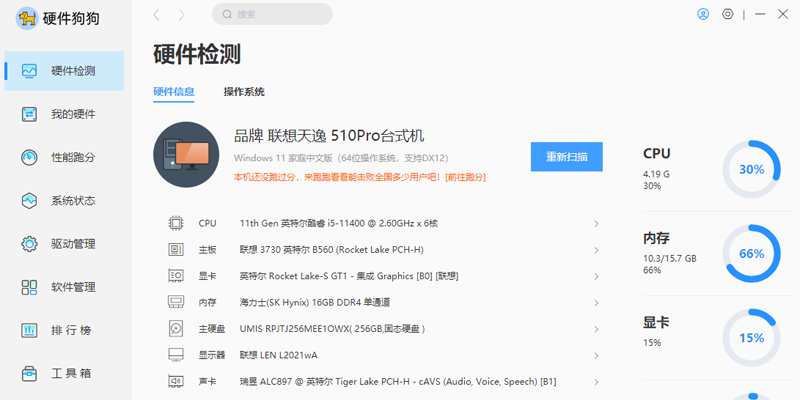Click the 显示器 monitor icon

pyautogui.click(x=176, y=355)
